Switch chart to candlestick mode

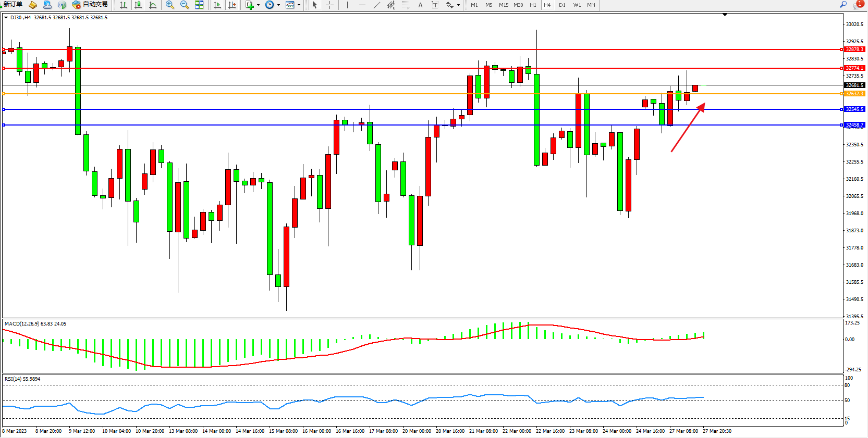(138, 5)
